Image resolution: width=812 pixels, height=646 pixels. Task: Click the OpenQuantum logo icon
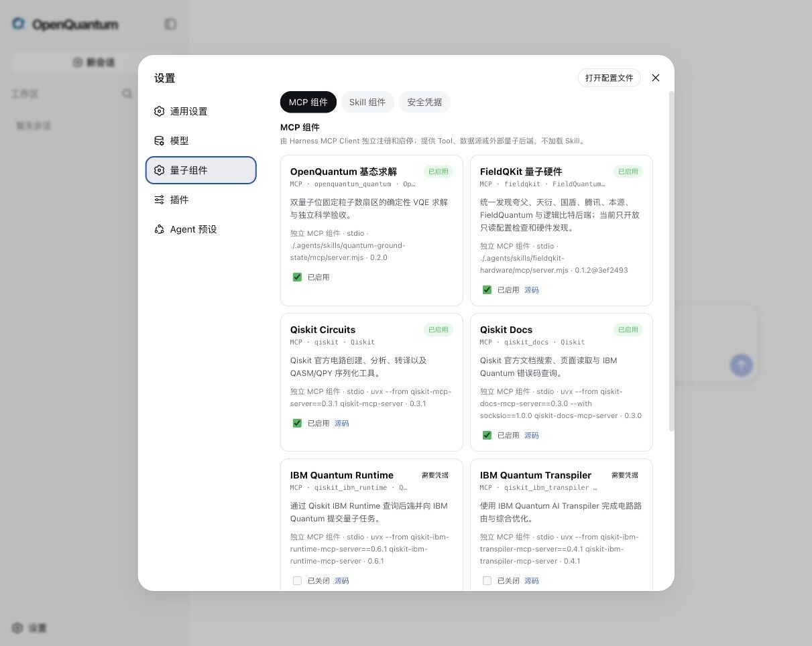point(19,24)
